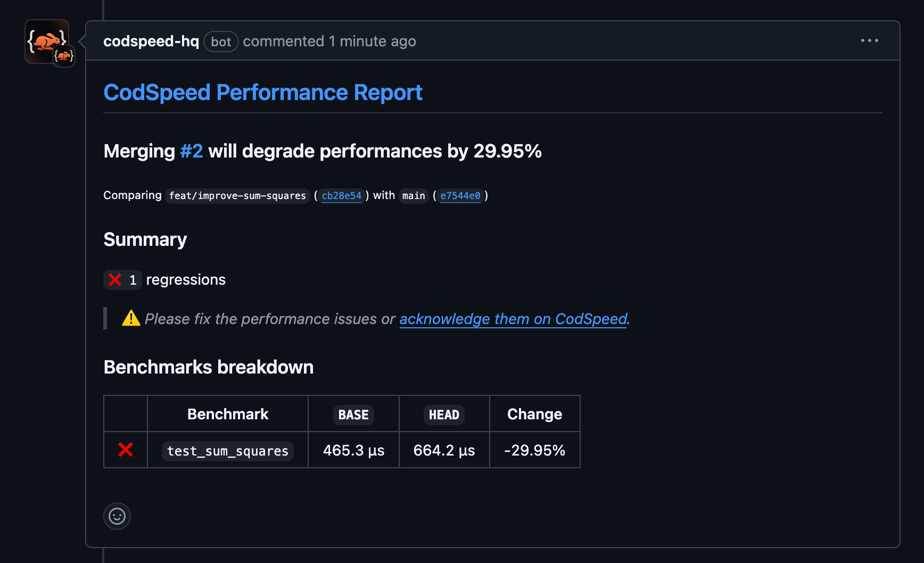This screenshot has height=563, width=924.
Task: Open commit cb28e54
Action: 341,196
